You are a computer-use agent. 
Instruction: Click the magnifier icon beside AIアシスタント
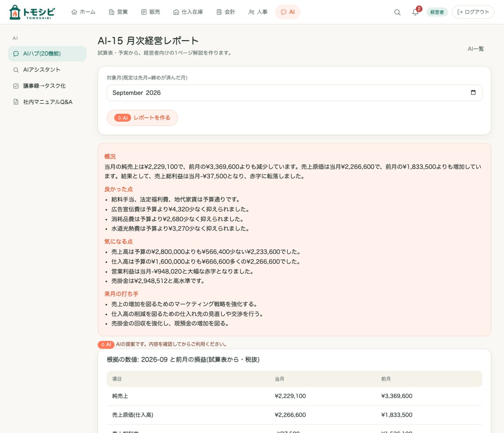point(16,70)
